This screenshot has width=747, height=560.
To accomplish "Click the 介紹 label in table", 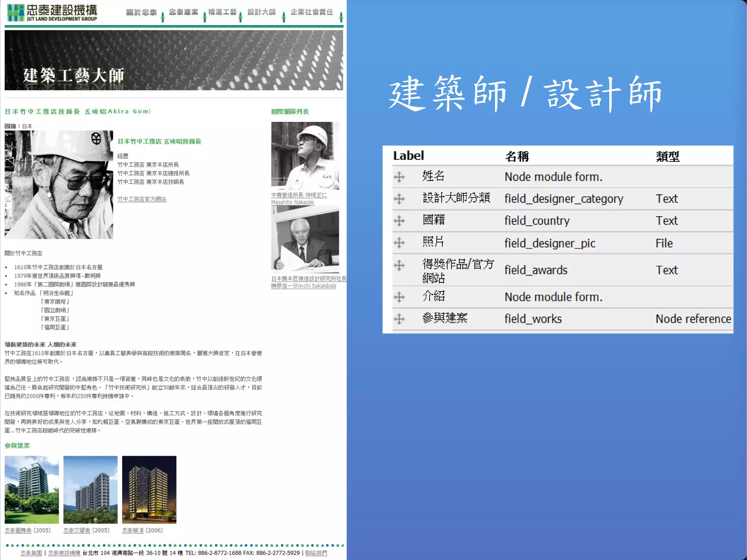I will tap(433, 296).
